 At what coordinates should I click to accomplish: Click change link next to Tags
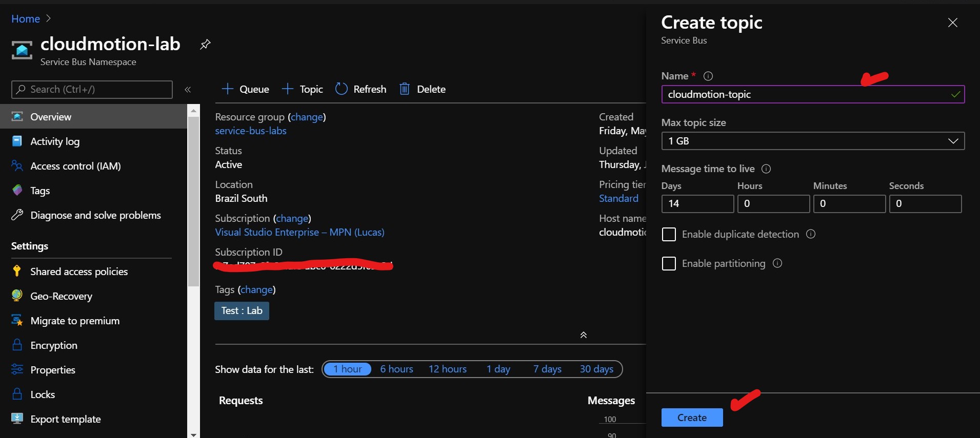click(256, 289)
